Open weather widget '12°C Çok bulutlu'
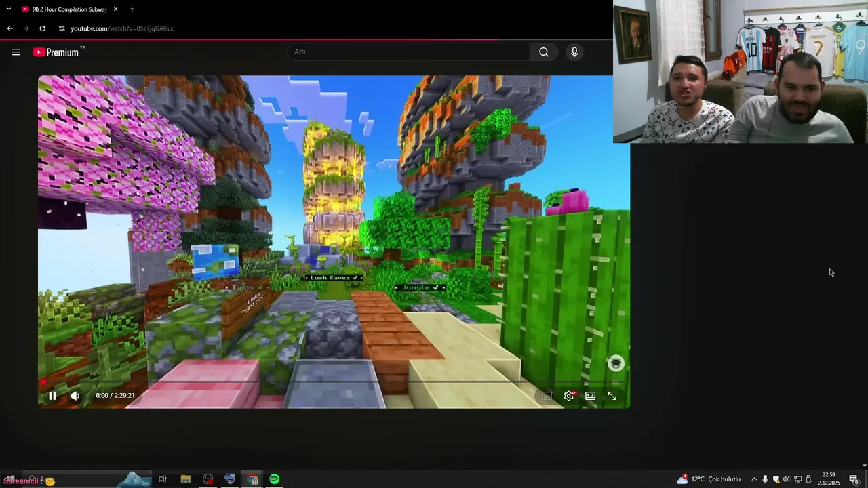The width and height of the screenshot is (868, 488). (x=709, y=479)
